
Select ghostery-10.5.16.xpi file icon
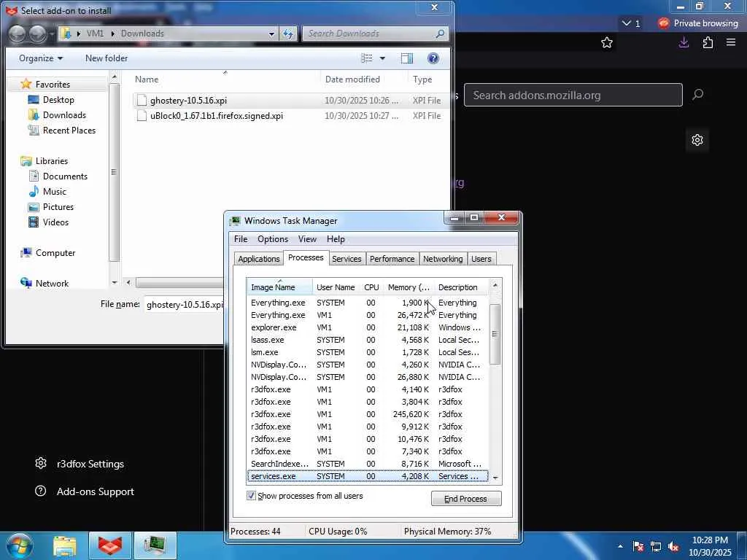pyautogui.click(x=142, y=100)
